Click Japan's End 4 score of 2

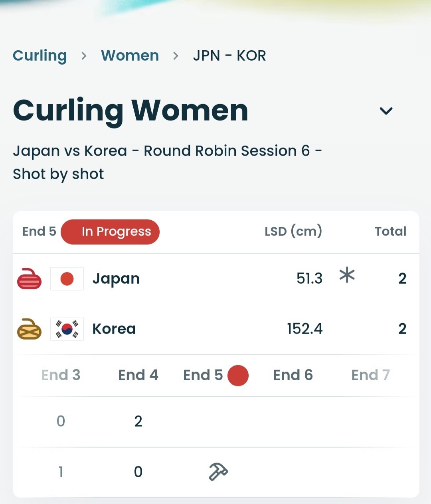[x=138, y=421]
